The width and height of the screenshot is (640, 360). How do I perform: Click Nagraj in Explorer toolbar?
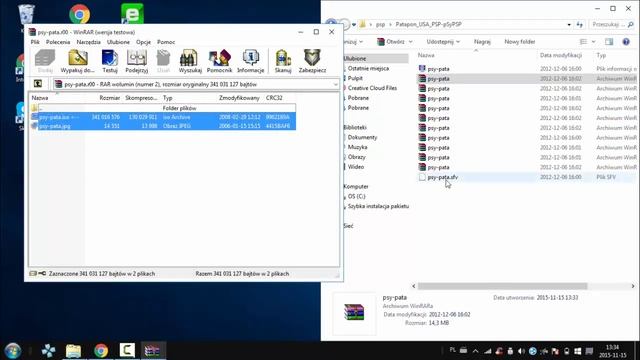482,42
